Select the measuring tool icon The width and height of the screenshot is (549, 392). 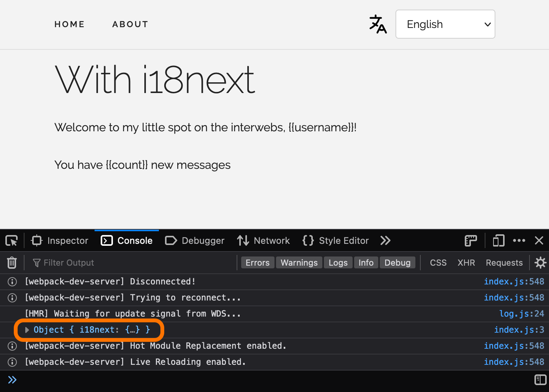(470, 240)
